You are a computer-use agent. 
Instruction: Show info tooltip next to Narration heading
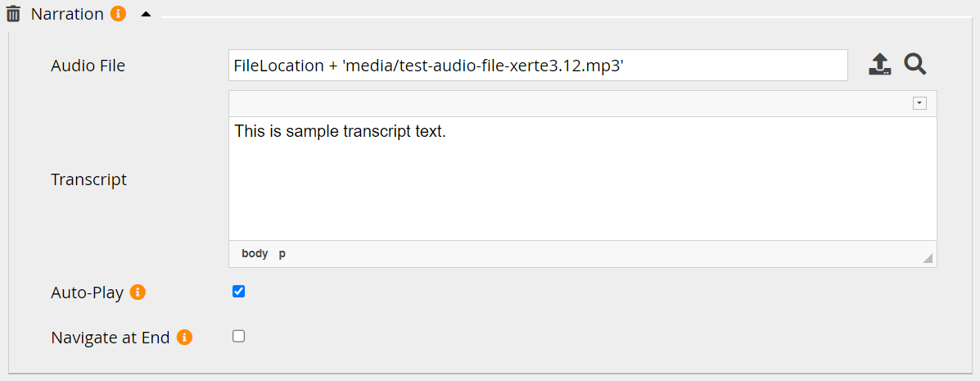[x=118, y=14]
